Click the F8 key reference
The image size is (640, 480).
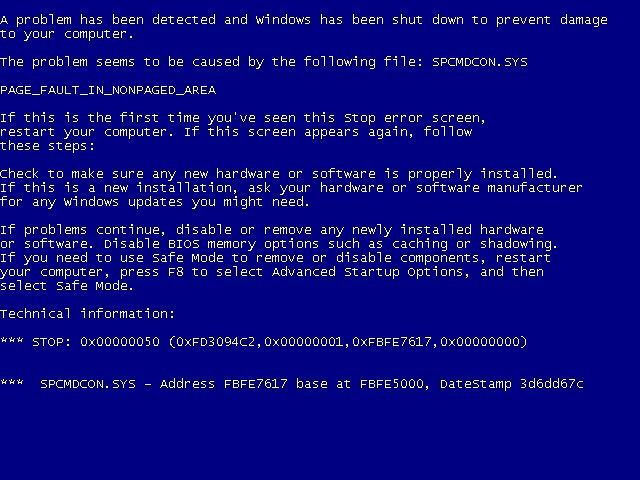pos(176,272)
